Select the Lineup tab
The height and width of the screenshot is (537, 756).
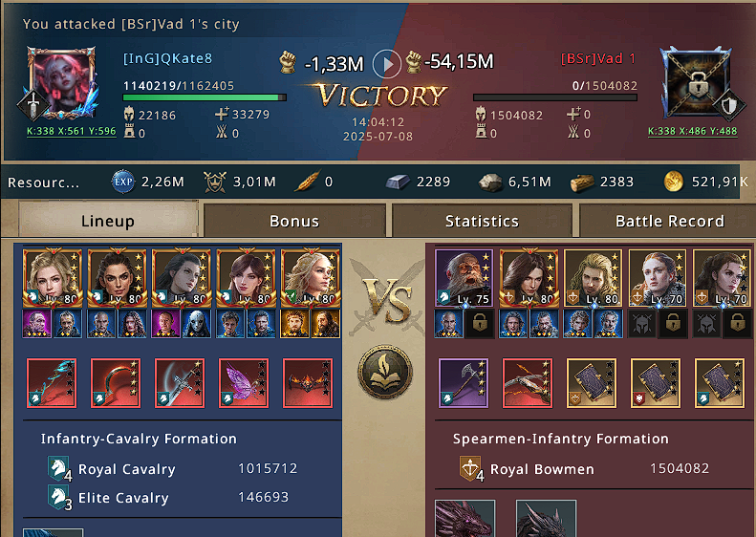click(108, 220)
